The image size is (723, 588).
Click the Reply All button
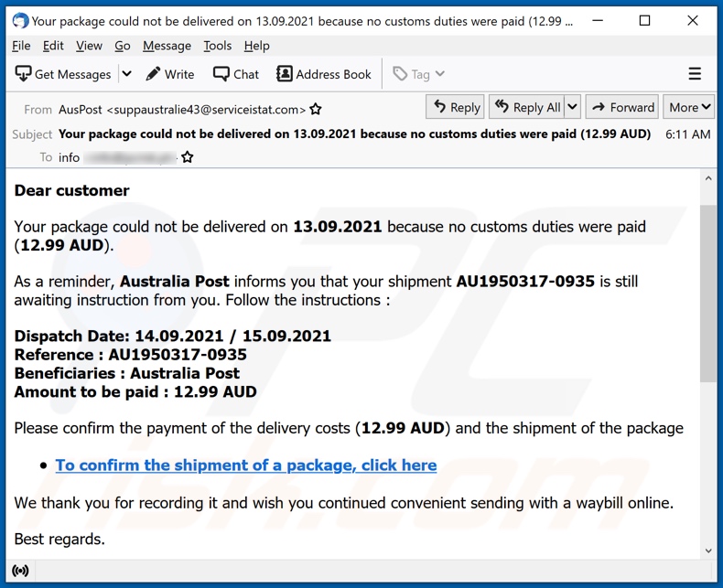(x=527, y=107)
